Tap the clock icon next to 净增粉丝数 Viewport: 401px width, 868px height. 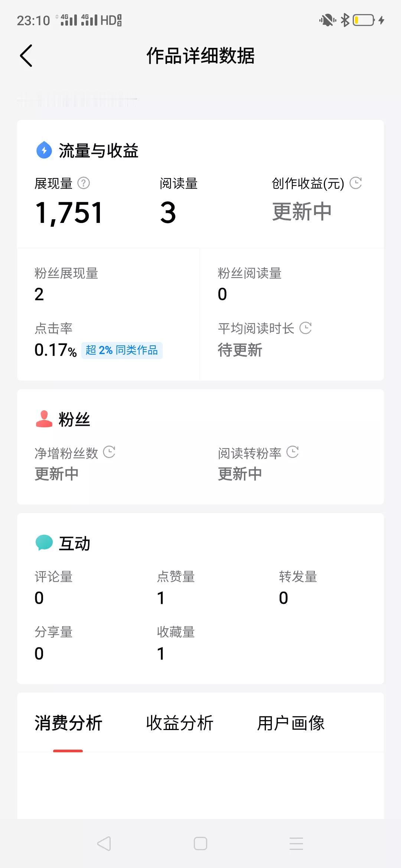pos(109,452)
